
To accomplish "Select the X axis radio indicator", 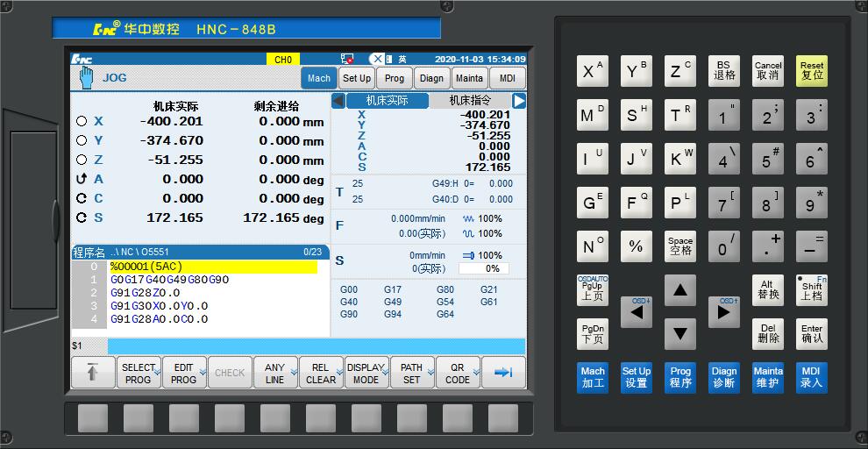I will coord(82,122).
